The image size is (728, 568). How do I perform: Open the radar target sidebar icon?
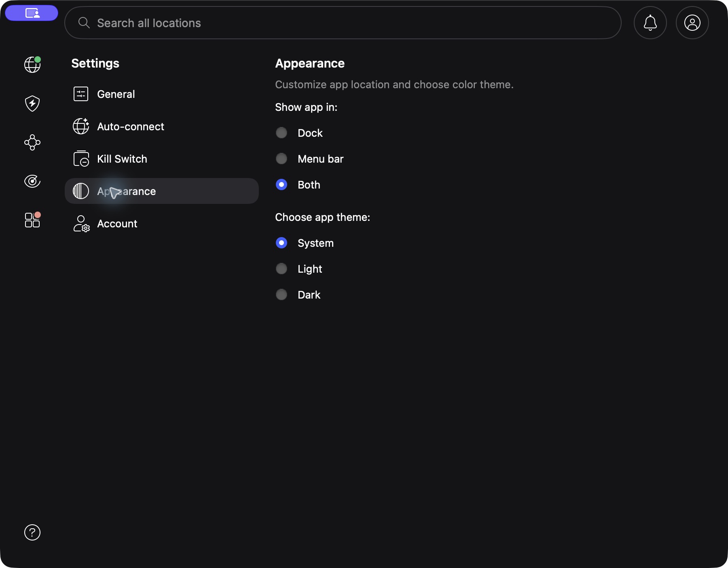pyautogui.click(x=32, y=181)
